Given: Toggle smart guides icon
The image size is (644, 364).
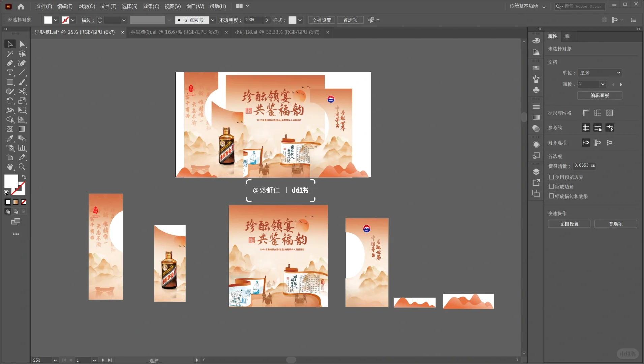Looking at the screenshot, I should 610,128.
